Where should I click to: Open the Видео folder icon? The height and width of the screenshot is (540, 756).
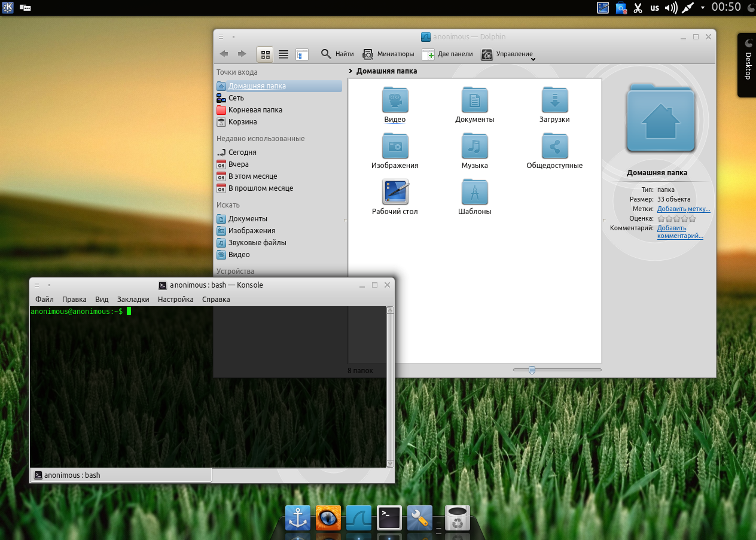(395, 100)
